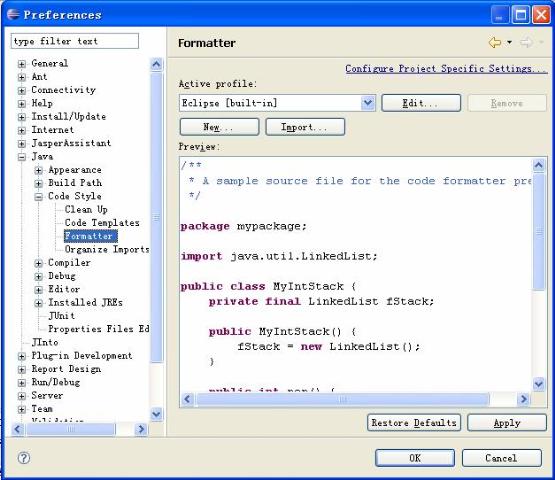The width and height of the screenshot is (555, 480).
Task: Expand the Compiler tree node
Action: [x=39, y=263]
